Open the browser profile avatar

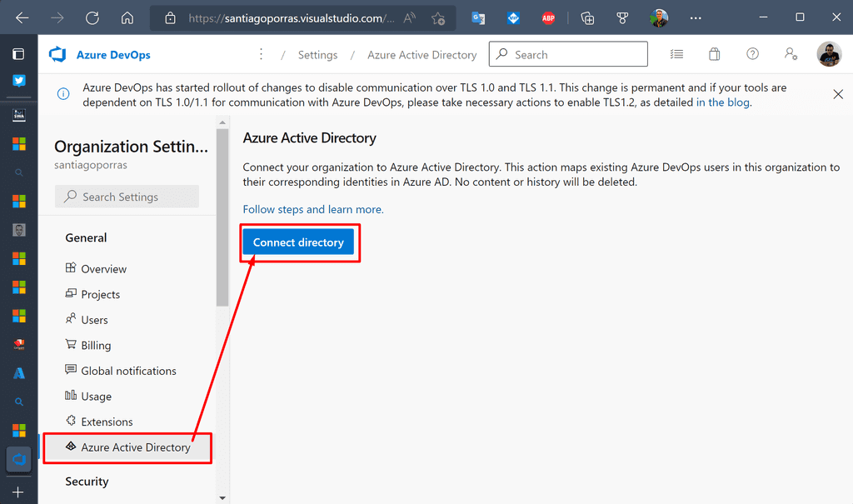pos(659,18)
